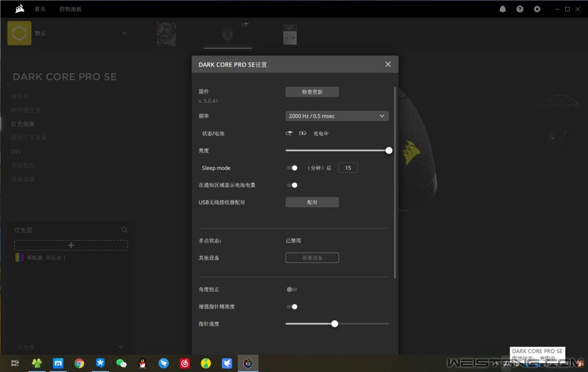588x372 pixels.
Task: Toggle the 增强指针精准度 switch
Action: [292, 307]
